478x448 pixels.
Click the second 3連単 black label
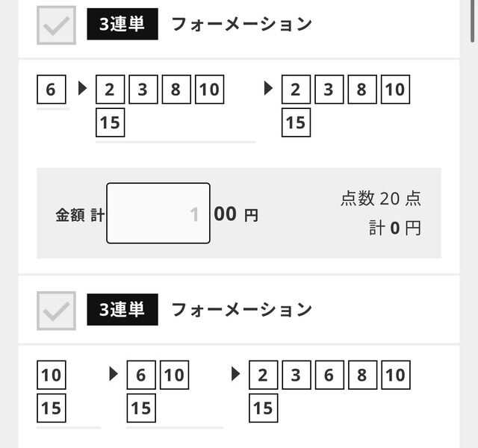tap(122, 310)
